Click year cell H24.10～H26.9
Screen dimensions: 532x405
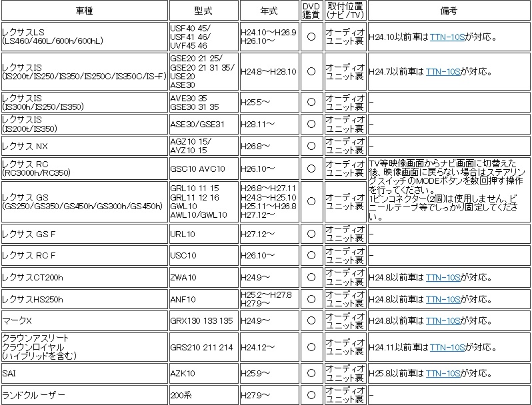pos(269,37)
